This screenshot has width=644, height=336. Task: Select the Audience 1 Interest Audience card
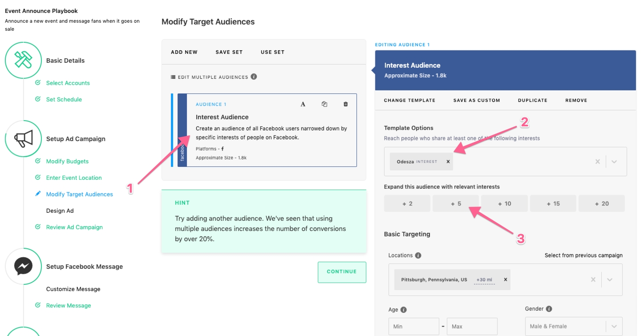click(x=267, y=130)
